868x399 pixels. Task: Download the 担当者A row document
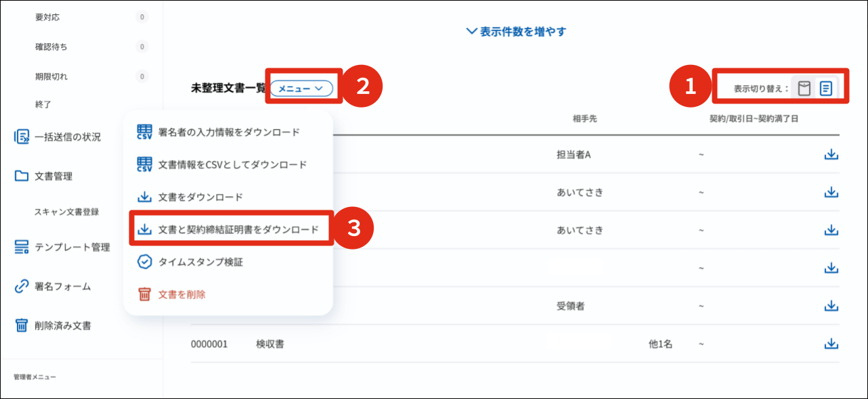click(831, 155)
